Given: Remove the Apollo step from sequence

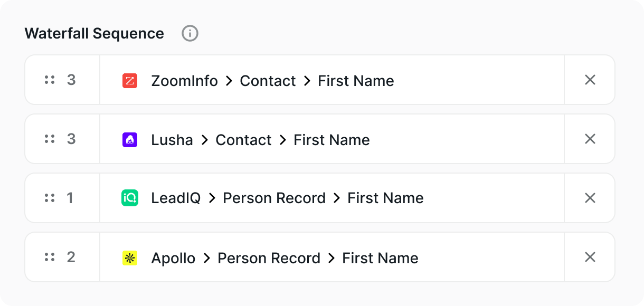Looking at the screenshot, I should point(590,257).
